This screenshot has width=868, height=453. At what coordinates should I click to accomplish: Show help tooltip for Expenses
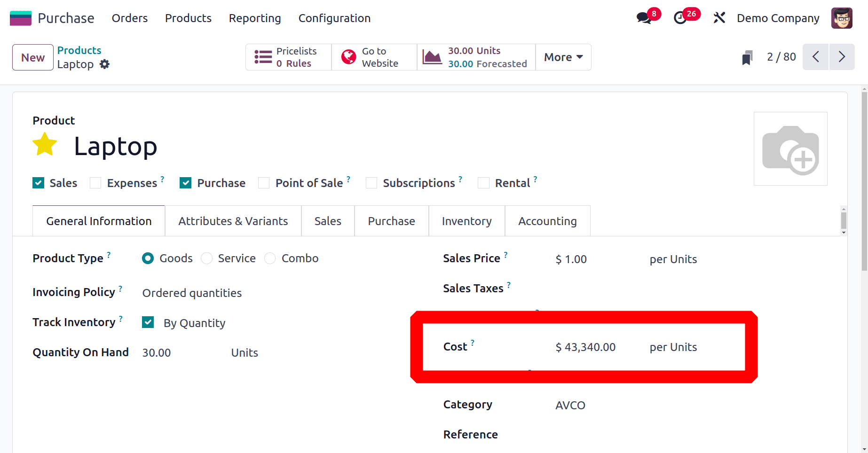point(162,179)
